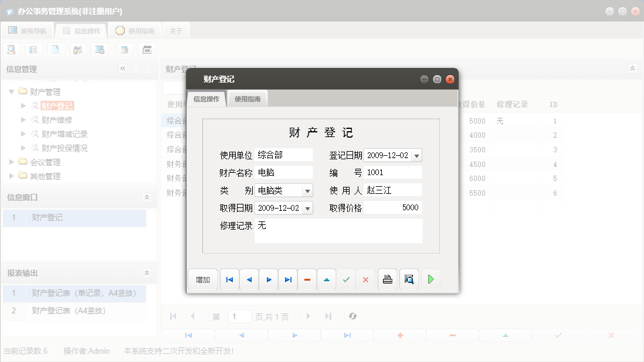This screenshot has width=644, height=362.
Task: Collapse the 信息管理 panel with the double-chevron icon
Action: (123, 69)
